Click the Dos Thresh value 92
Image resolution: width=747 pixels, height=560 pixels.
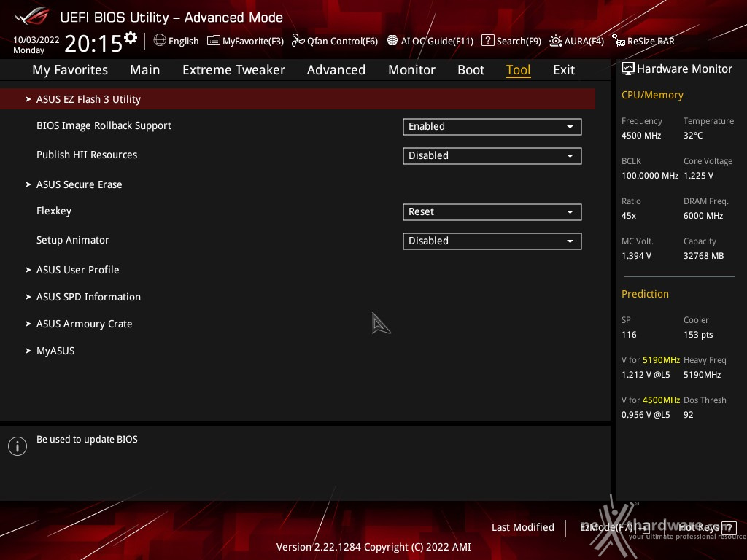click(689, 415)
